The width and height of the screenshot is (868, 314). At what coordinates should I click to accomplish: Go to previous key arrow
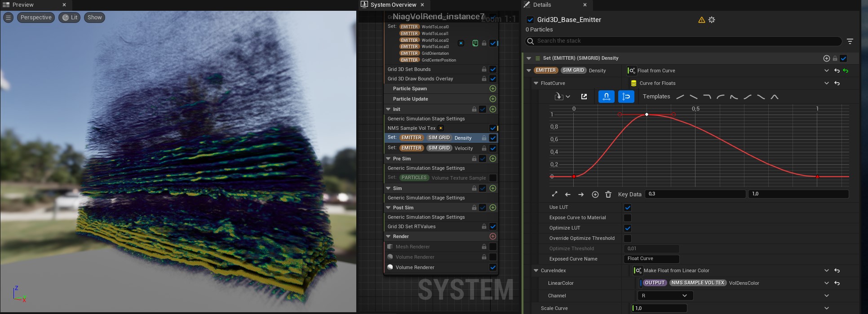568,195
